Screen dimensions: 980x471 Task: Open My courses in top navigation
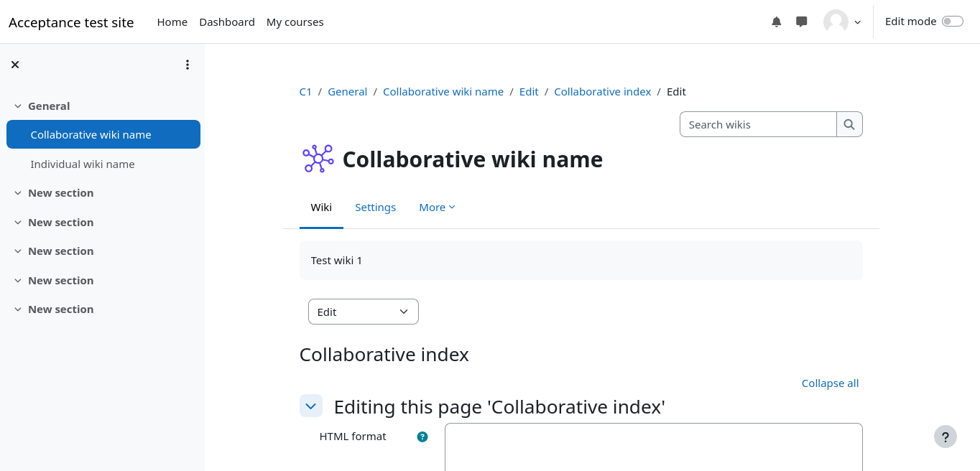click(x=295, y=22)
